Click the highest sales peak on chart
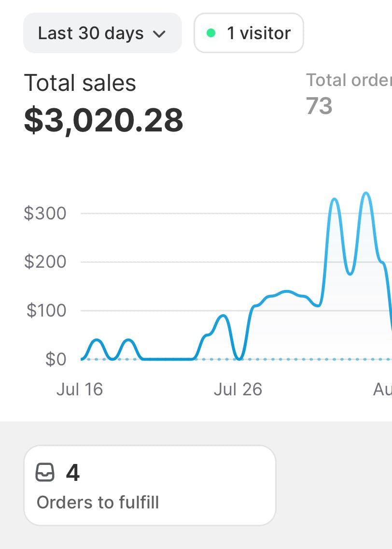 (366, 193)
